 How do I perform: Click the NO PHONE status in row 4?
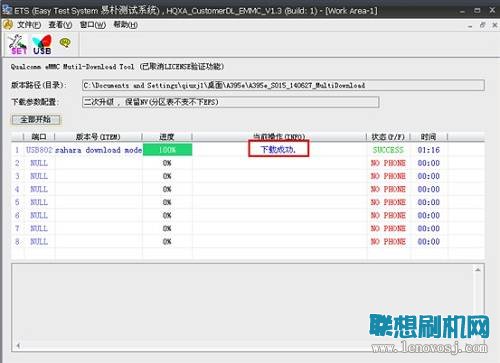[x=388, y=189]
